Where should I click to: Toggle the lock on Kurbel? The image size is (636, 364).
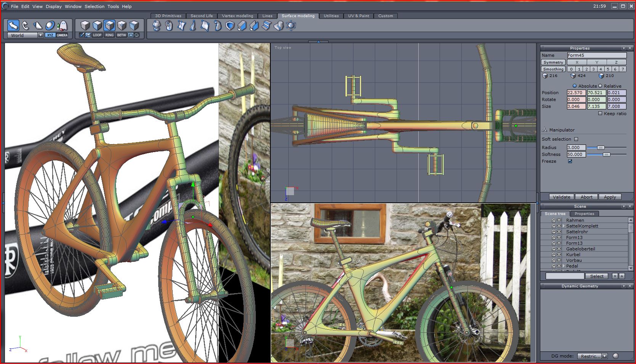pos(554,255)
